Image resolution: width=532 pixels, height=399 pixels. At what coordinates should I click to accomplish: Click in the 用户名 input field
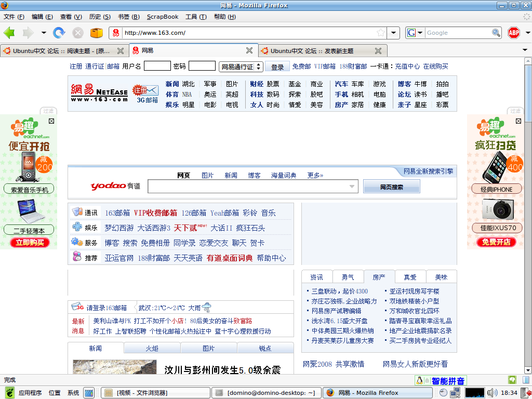[157, 66]
